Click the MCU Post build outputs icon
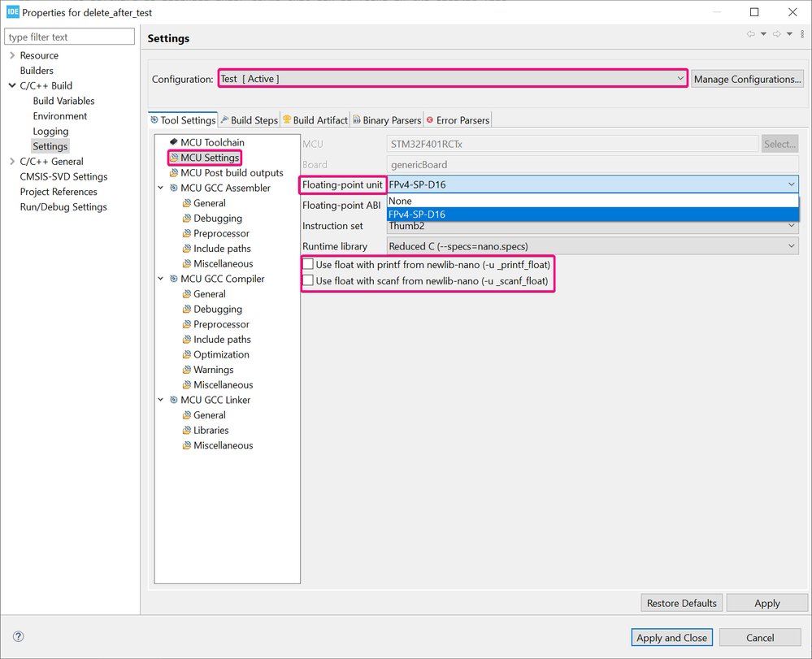The width and height of the screenshot is (812, 659). 174,172
